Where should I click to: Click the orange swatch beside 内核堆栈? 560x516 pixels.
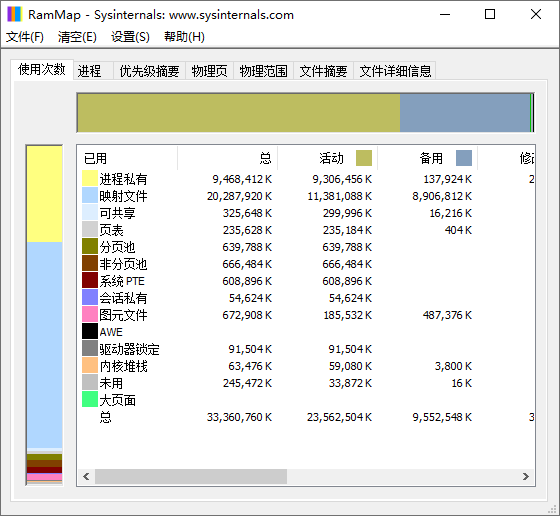pos(90,366)
